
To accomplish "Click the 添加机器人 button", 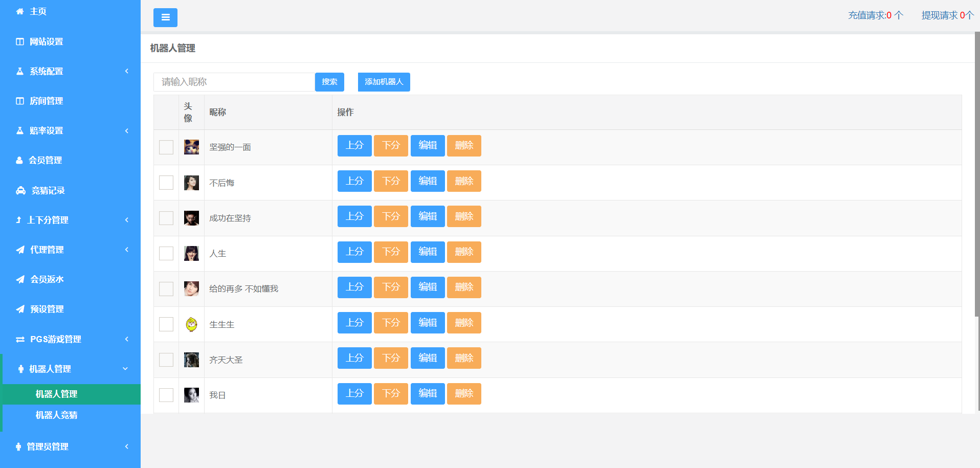I will tap(384, 82).
